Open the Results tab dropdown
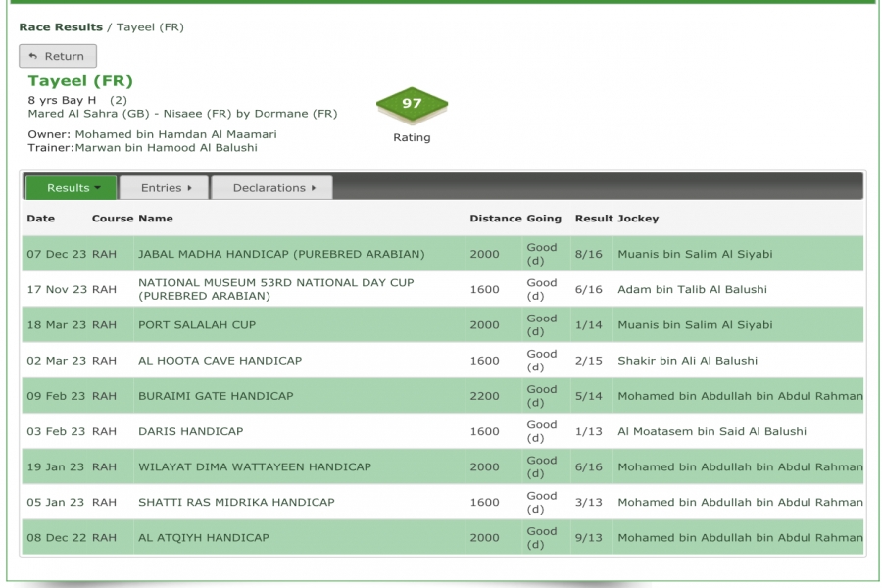Image resolution: width=882 pixels, height=588 pixels. tap(71, 187)
